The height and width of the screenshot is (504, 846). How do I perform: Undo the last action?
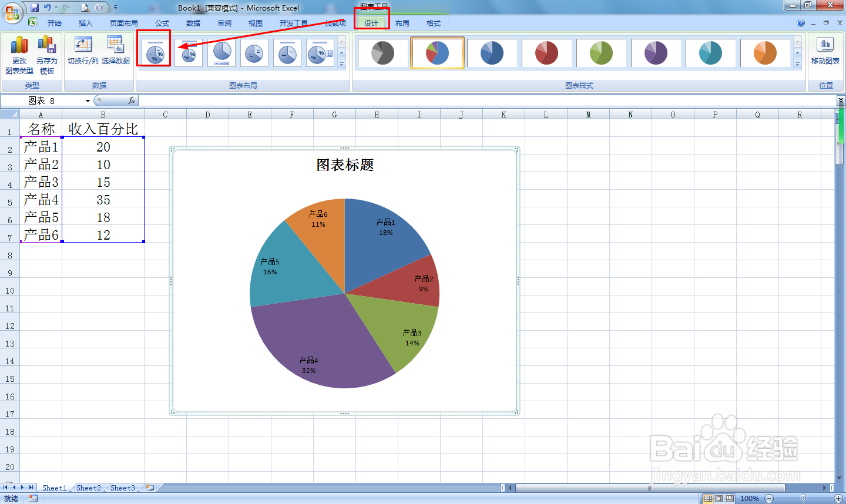tap(47, 8)
